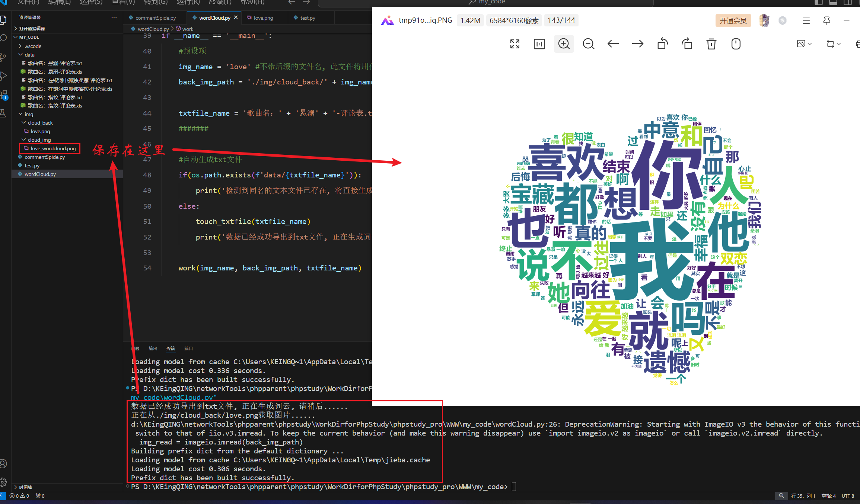Click the 开通会员 button
Image resolution: width=860 pixels, height=504 pixels.
[733, 21]
